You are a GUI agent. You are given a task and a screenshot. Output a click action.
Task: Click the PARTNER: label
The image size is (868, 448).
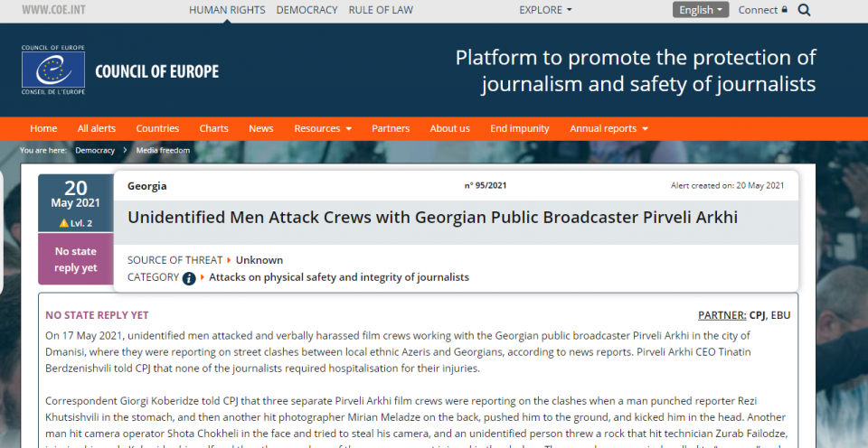pyautogui.click(x=722, y=315)
